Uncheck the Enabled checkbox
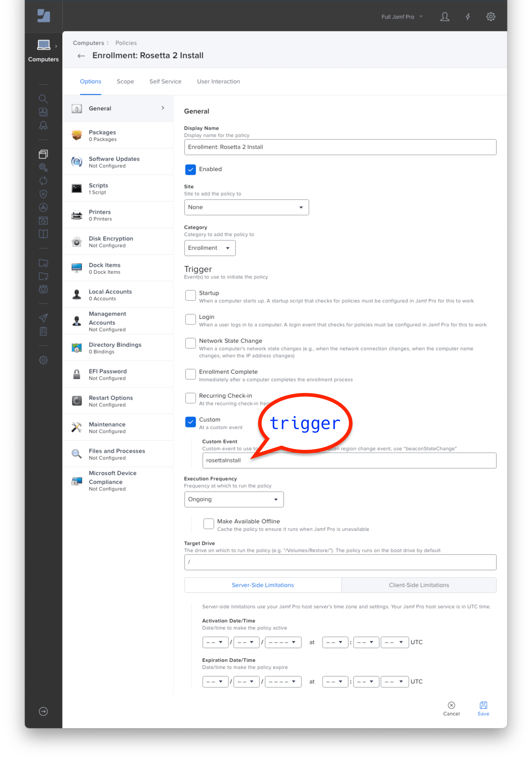 [x=190, y=169]
